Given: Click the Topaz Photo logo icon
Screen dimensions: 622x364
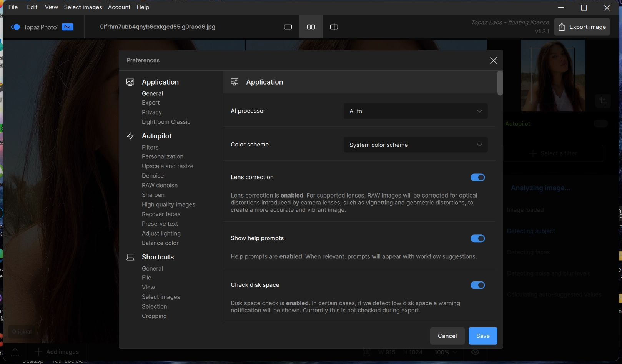Looking at the screenshot, I should [15, 27].
